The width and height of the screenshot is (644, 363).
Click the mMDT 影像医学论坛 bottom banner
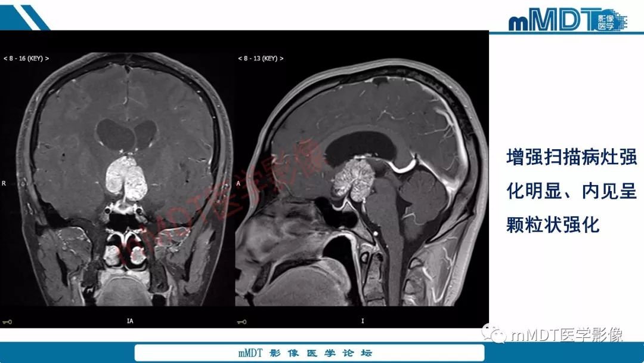[x=309, y=353]
